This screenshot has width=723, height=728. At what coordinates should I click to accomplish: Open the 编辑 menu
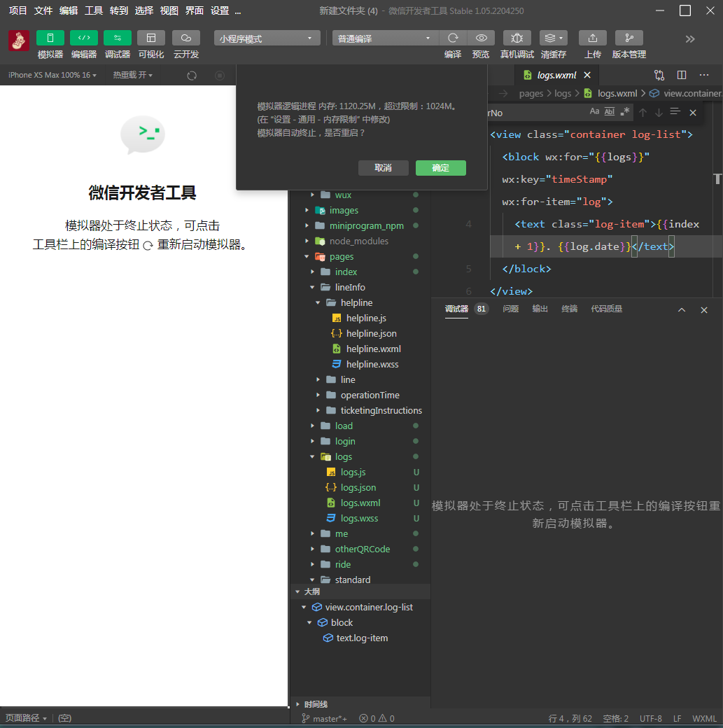[x=69, y=10]
